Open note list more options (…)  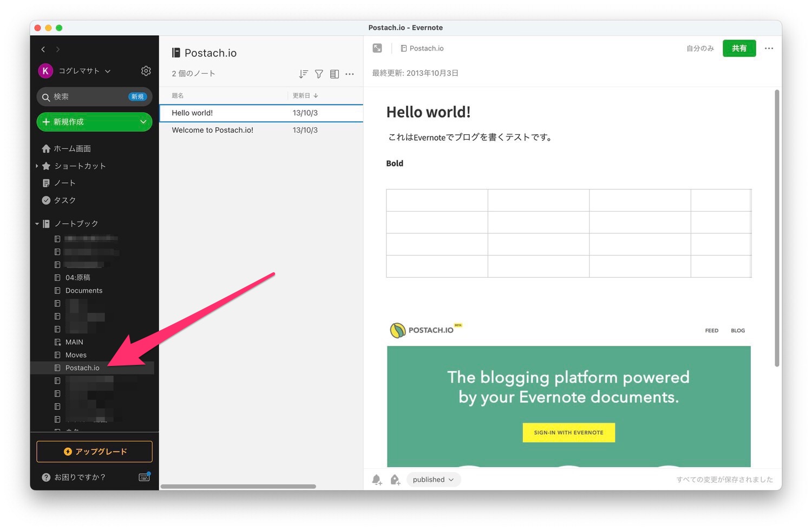click(x=350, y=74)
